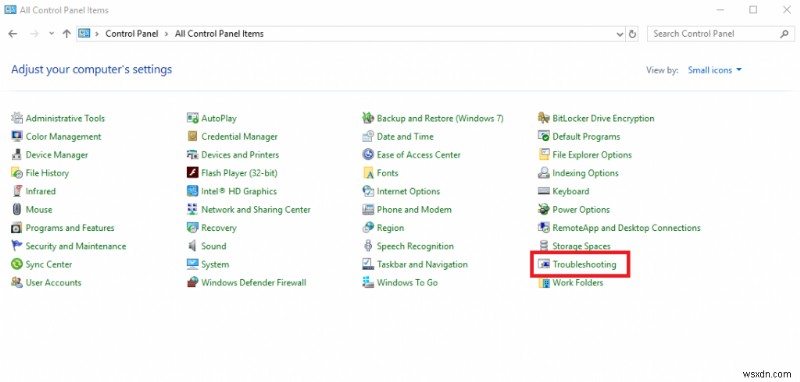This screenshot has width=800, height=382.
Task: Go up one level with Up arrow
Action: [66, 34]
